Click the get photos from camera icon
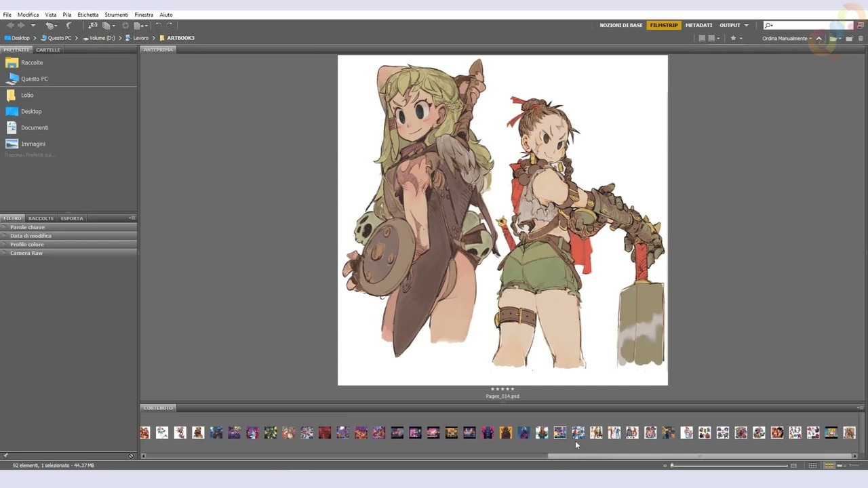 tap(93, 25)
